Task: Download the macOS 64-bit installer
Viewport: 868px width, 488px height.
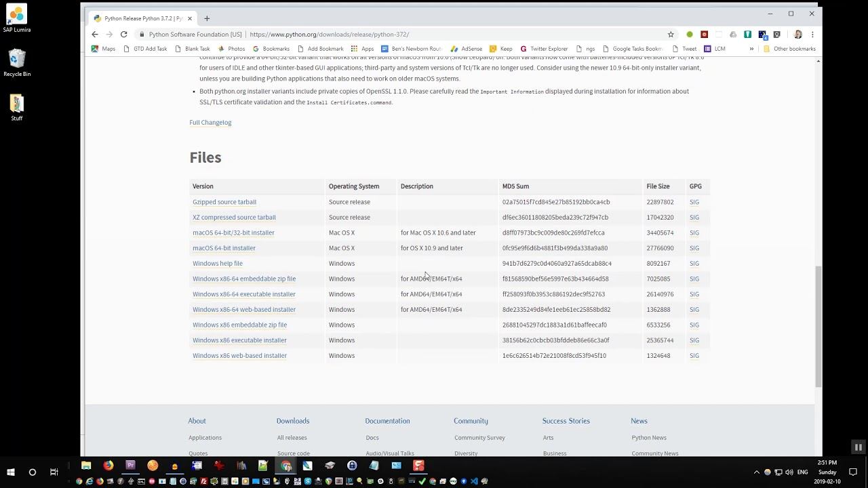Action: [x=224, y=248]
